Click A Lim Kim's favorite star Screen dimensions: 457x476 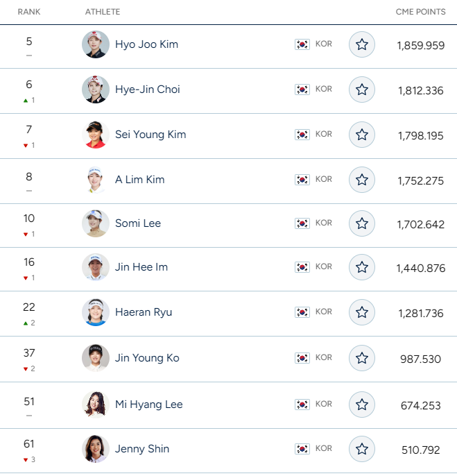361,180
